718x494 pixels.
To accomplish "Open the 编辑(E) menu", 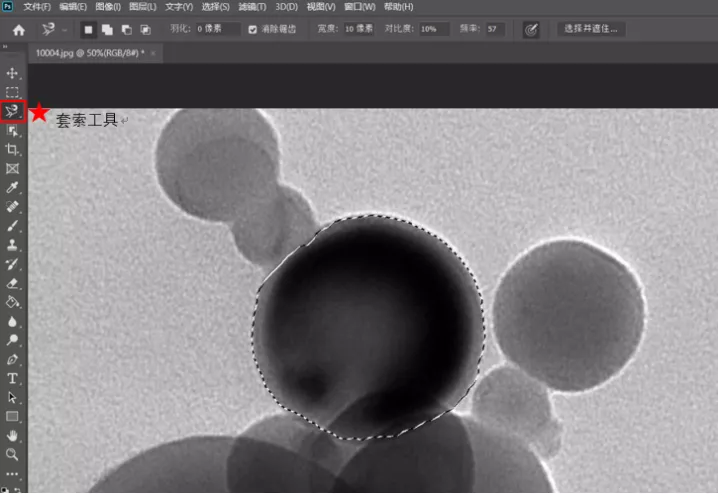I will [73, 7].
